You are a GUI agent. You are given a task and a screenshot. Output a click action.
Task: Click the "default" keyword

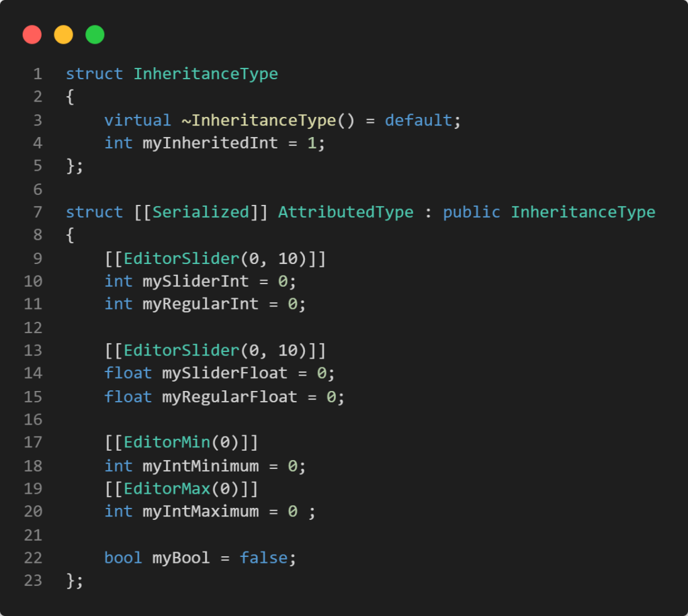pyautogui.click(x=419, y=120)
